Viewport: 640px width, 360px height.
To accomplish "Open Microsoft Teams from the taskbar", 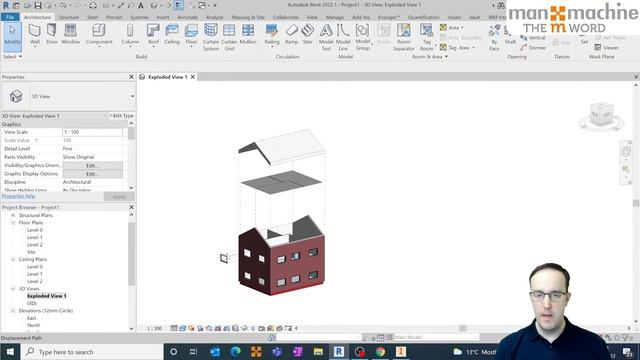I will coord(277,351).
